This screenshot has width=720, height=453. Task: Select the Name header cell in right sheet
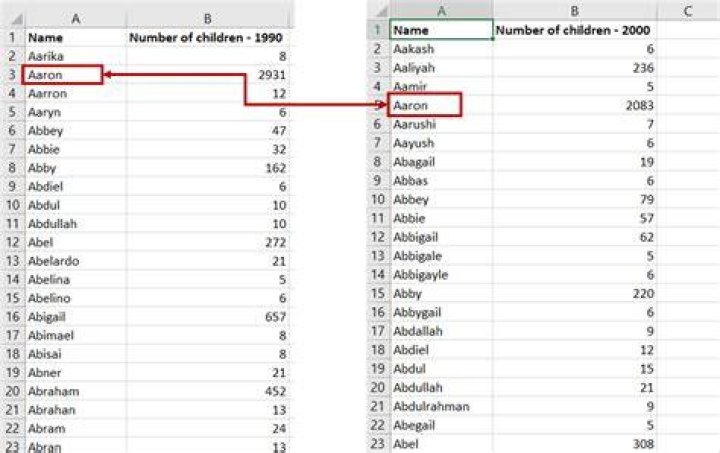pyautogui.click(x=441, y=30)
